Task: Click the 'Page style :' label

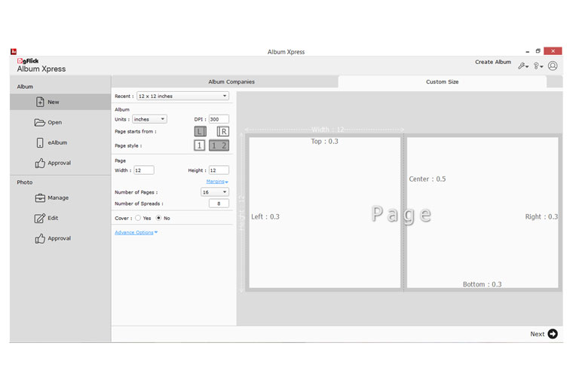Action: point(128,145)
